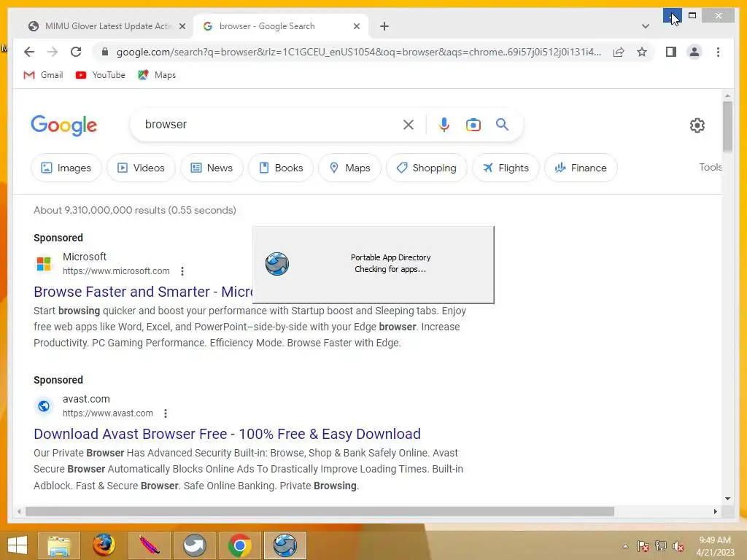The height and width of the screenshot is (560, 747).
Task: Open Gmail bookmark
Action: (x=43, y=75)
